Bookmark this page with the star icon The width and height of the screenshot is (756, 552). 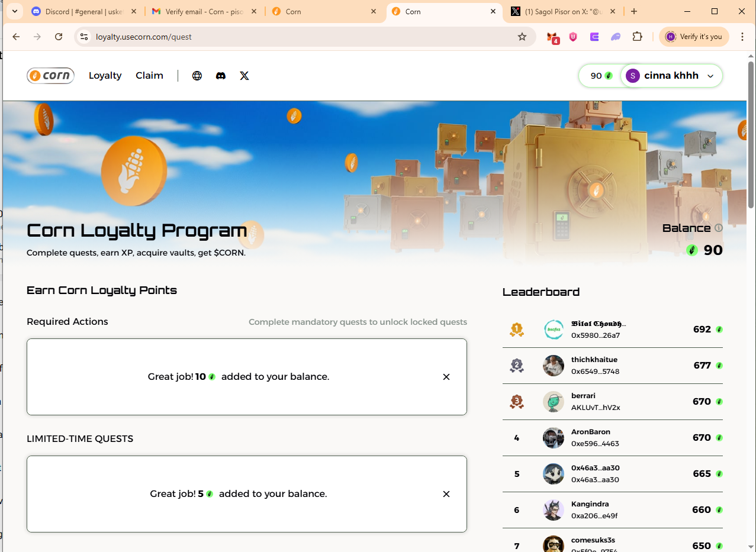pyautogui.click(x=522, y=37)
